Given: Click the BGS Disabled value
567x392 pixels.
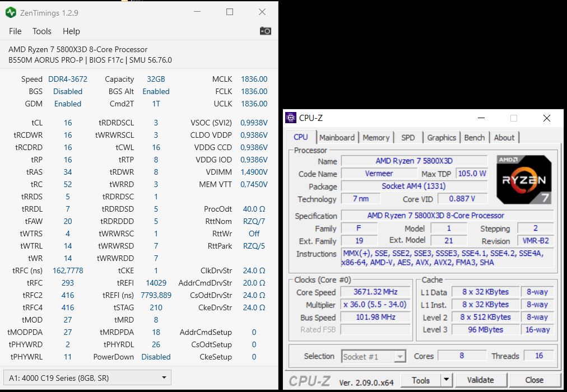Looking at the screenshot, I should coord(68,91).
